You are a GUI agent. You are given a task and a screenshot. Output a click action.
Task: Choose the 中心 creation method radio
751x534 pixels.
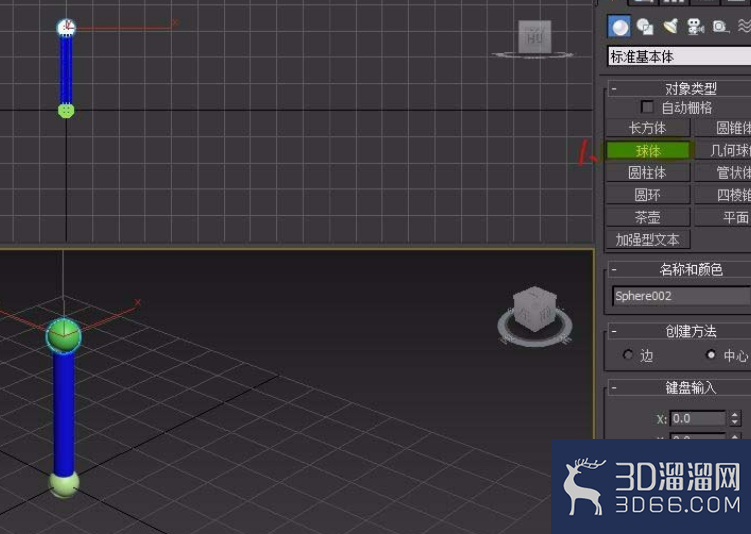(711, 355)
